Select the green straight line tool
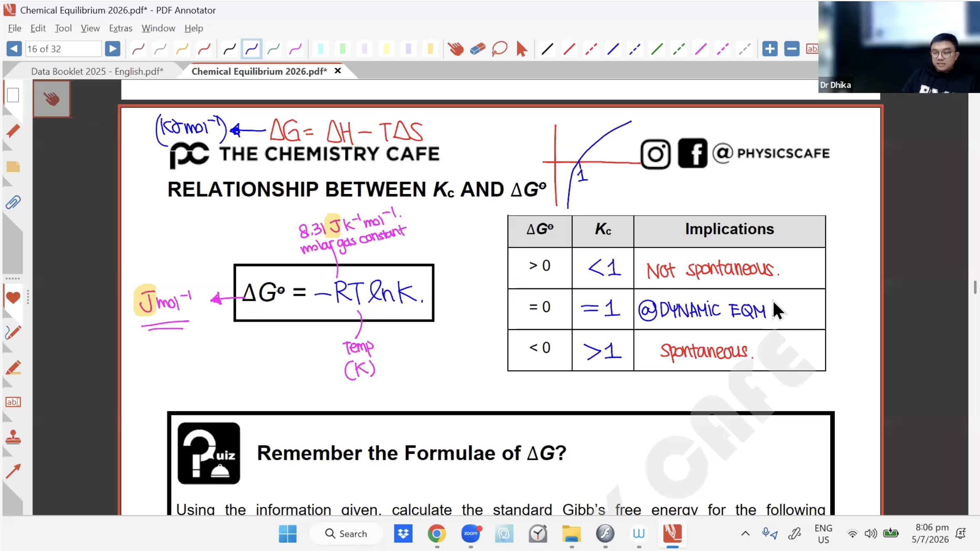980x551 pixels. point(657,49)
